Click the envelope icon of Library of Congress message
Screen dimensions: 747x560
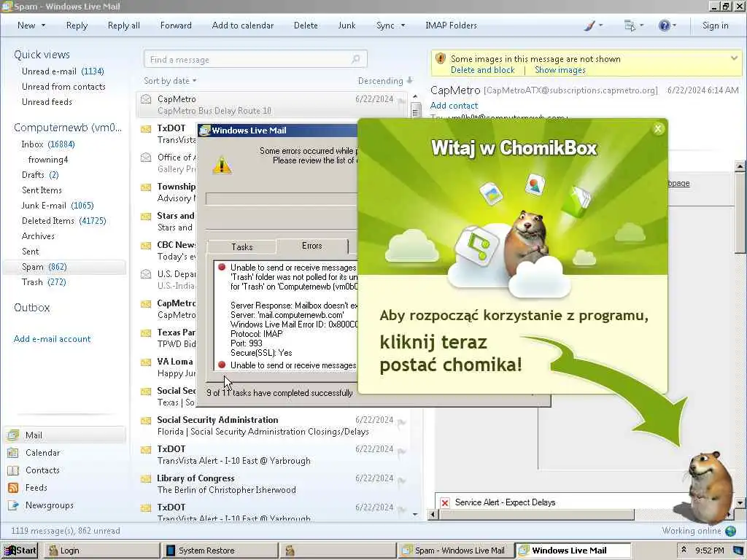click(146, 479)
